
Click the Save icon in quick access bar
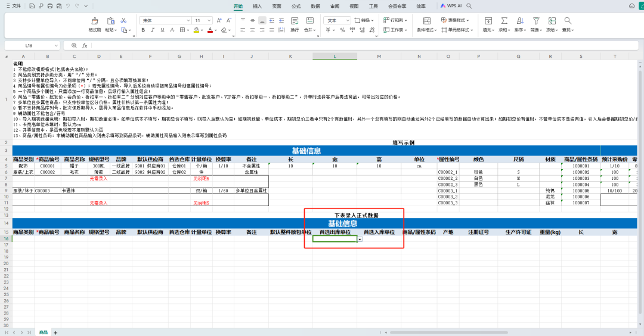(32, 6)
